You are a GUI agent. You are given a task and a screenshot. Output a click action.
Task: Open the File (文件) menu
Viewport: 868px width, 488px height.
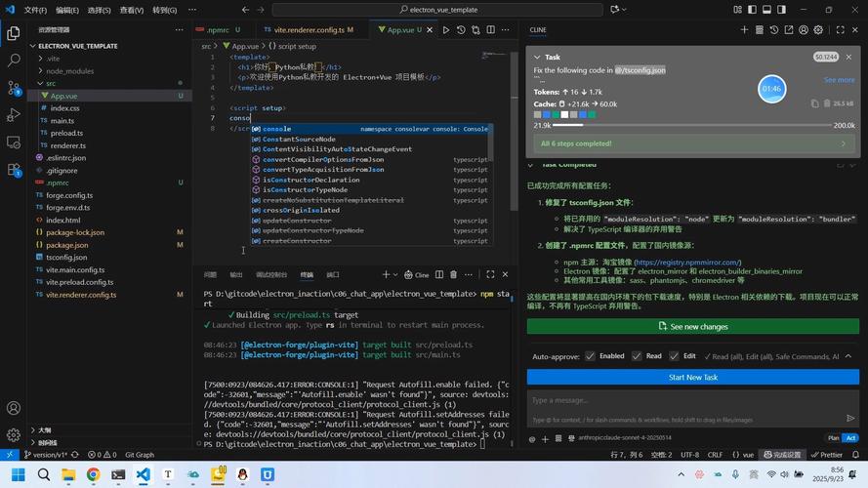(35, 10)
